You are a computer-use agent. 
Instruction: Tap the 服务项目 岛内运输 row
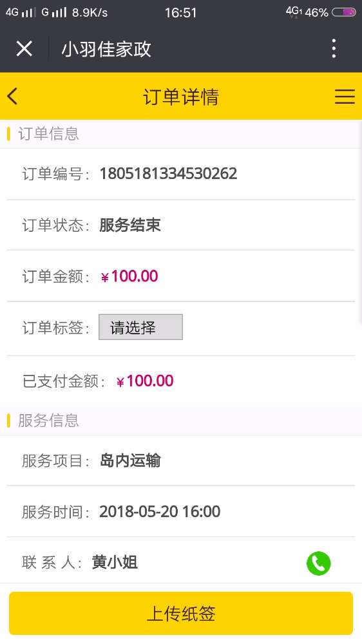181,461
